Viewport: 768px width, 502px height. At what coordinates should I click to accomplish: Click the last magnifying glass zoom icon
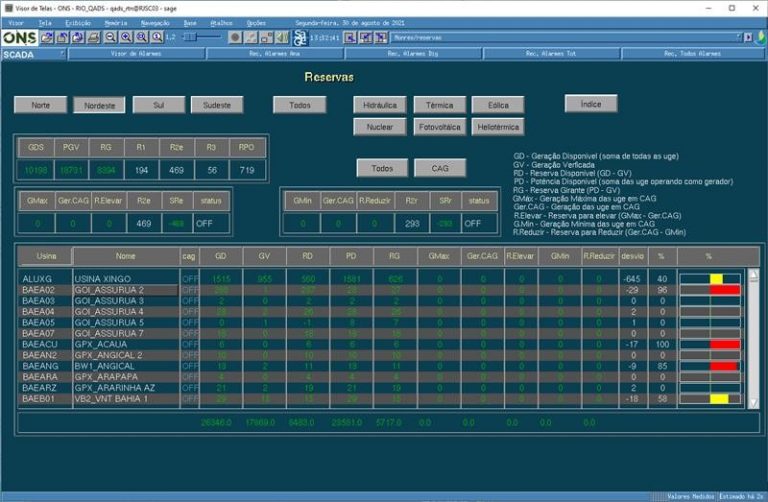click(157, 37)
